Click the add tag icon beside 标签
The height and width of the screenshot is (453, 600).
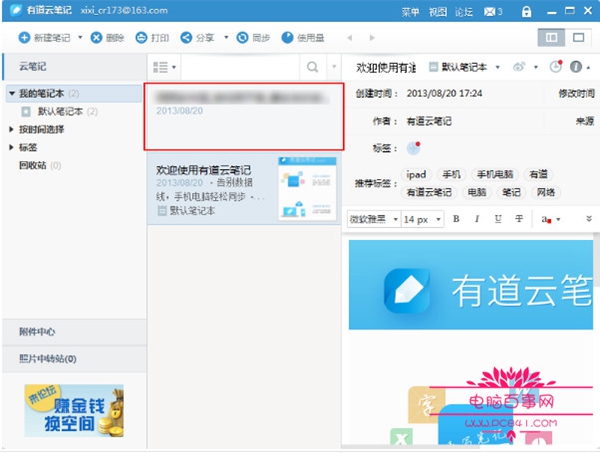coord(414,148)
